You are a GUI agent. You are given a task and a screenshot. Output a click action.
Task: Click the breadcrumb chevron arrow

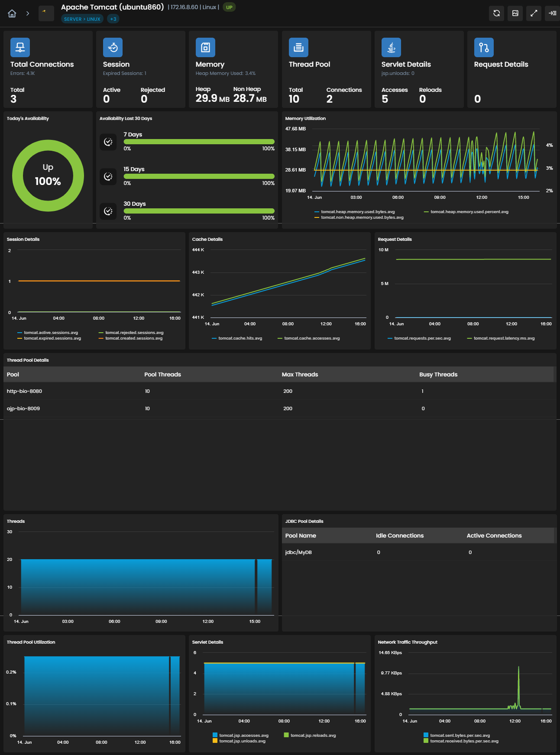pyautogui.click(x=28, y=13)
